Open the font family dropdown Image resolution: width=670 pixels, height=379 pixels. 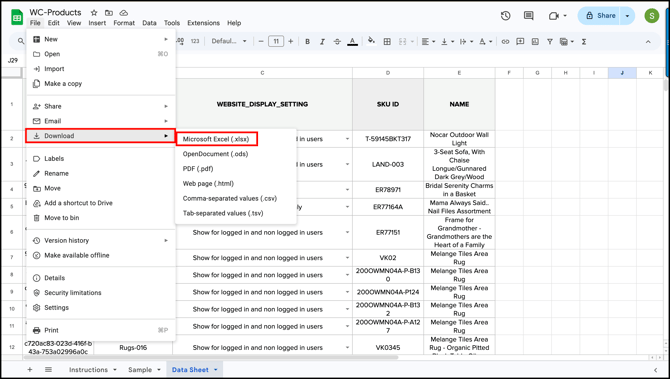coord(229,41)
